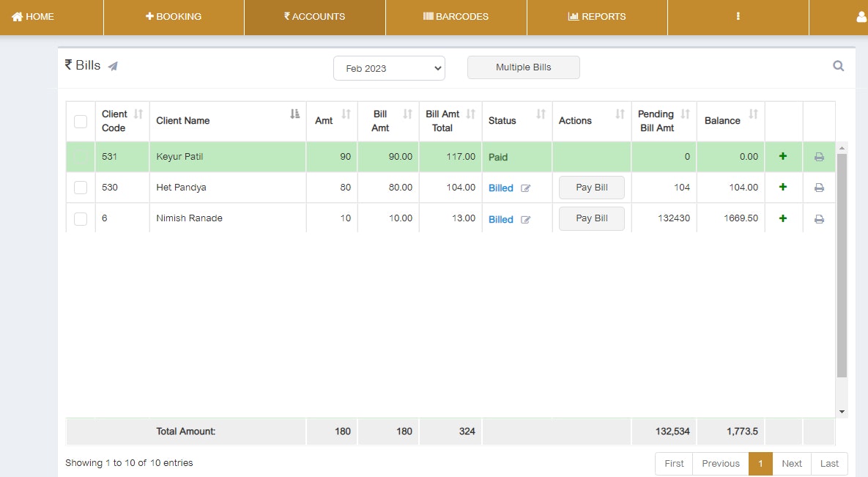Print the bill for Keyur Patil
Image resolution: width=868 pixels, height=477 pixels.
pyautogui.click(x=819, y=157)
